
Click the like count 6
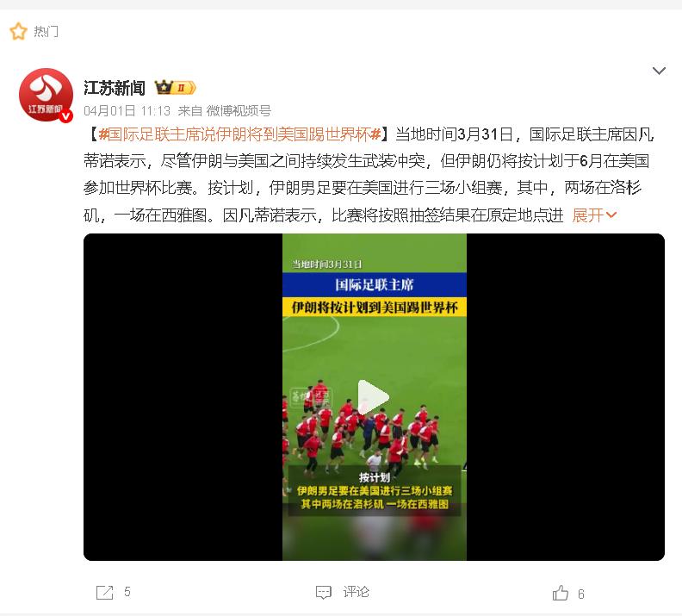[x=580, y=594]
